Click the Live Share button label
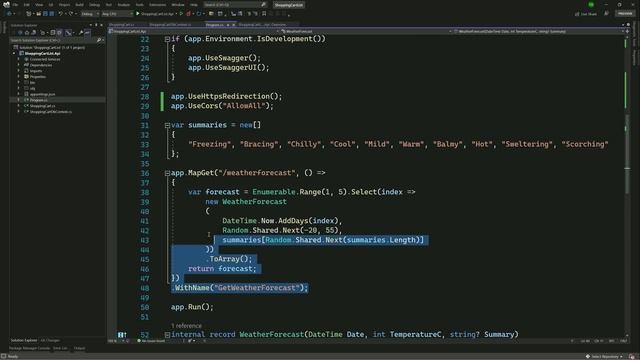The width and height of the screenshot is (640, 360). coord(589,14)
